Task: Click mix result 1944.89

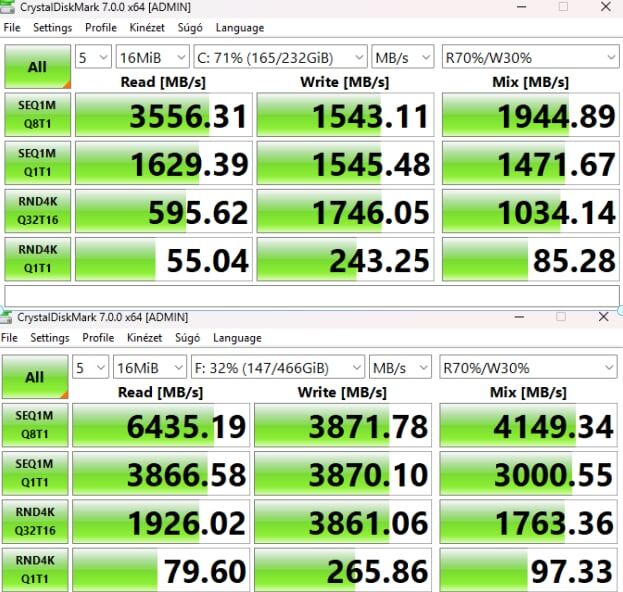Action: pyautogui.click(x=530, y=115)
